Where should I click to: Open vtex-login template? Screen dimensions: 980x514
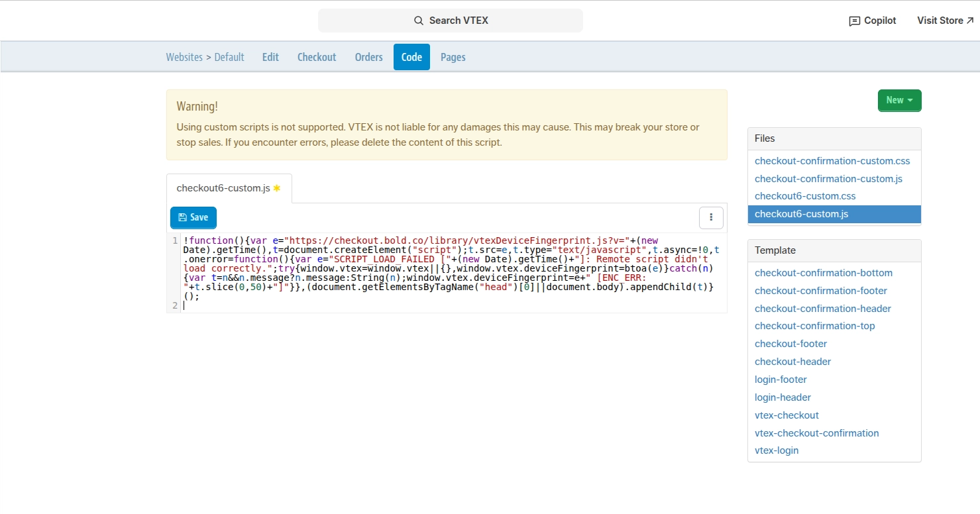coord(777,450)
